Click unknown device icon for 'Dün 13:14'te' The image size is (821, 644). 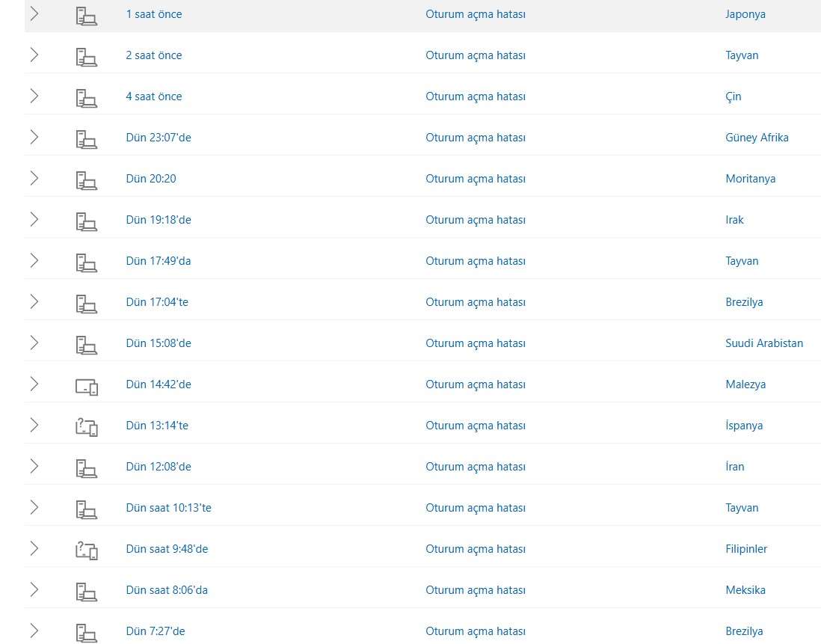point(87,427)
